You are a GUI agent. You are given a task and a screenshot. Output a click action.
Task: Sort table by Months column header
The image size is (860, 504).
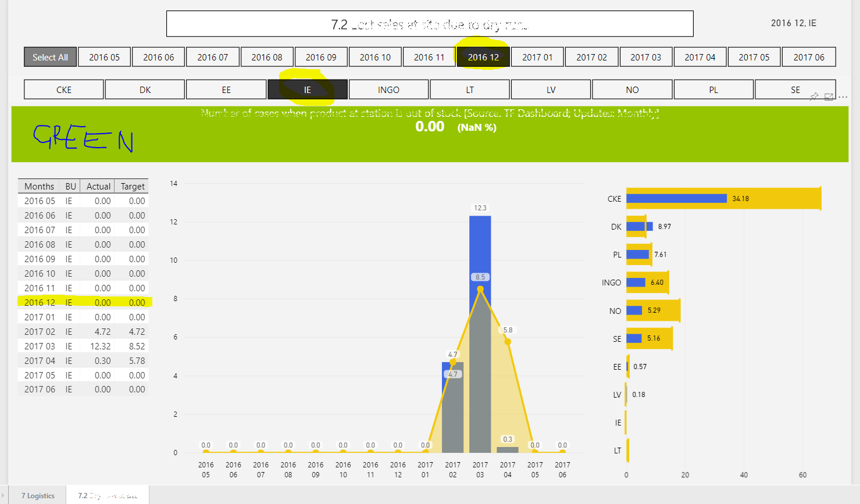click(39, 186)
